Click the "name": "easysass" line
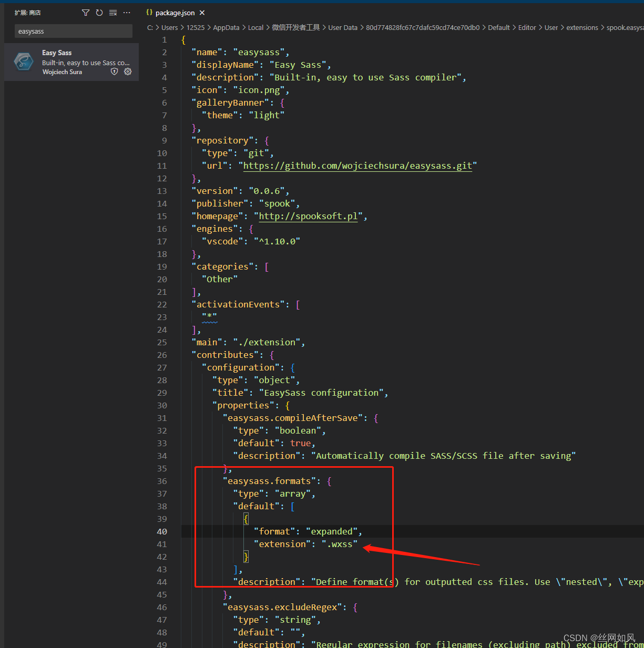 pos(240,52)
